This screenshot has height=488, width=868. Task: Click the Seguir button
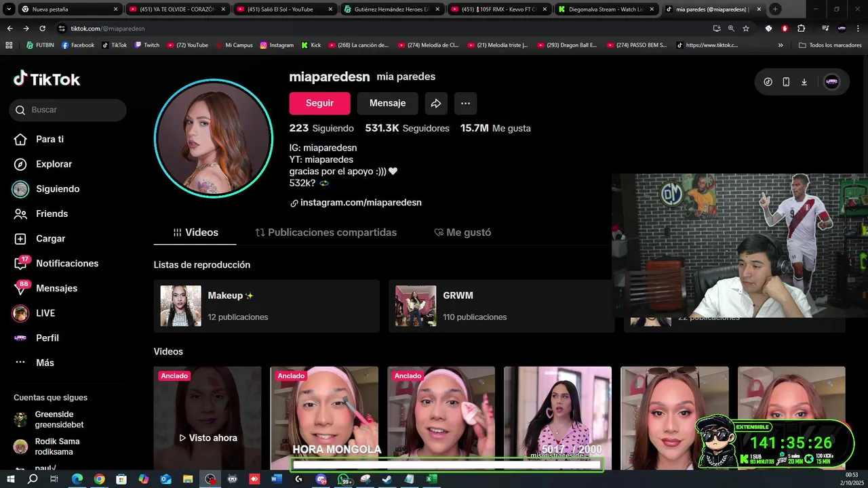pos(319,103)
